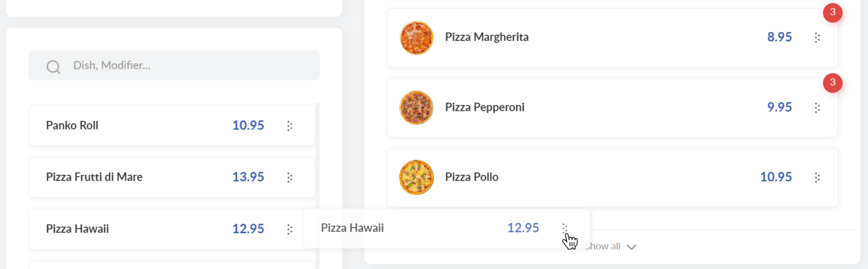The image size is (868, 269).
Task: Click drag handle on Pizza Pepperoni row
Action: (x=817, y=108)
